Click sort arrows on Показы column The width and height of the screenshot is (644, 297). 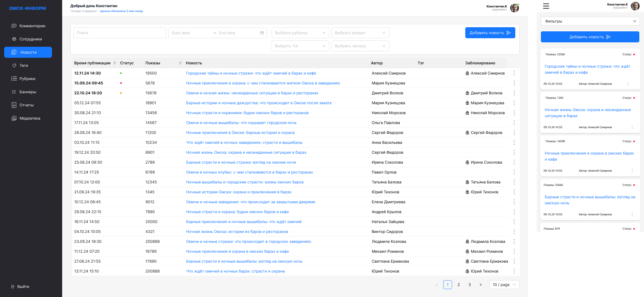(x=180, y=63)
